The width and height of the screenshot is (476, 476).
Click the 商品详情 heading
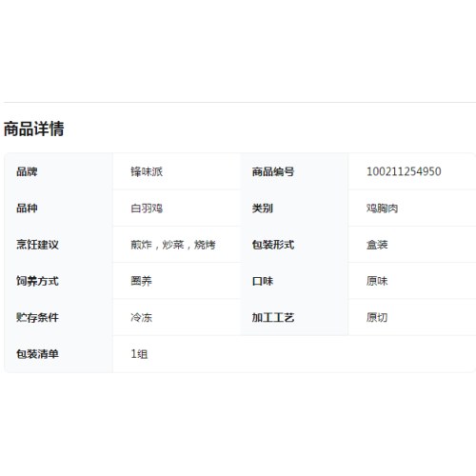[33, 129]
